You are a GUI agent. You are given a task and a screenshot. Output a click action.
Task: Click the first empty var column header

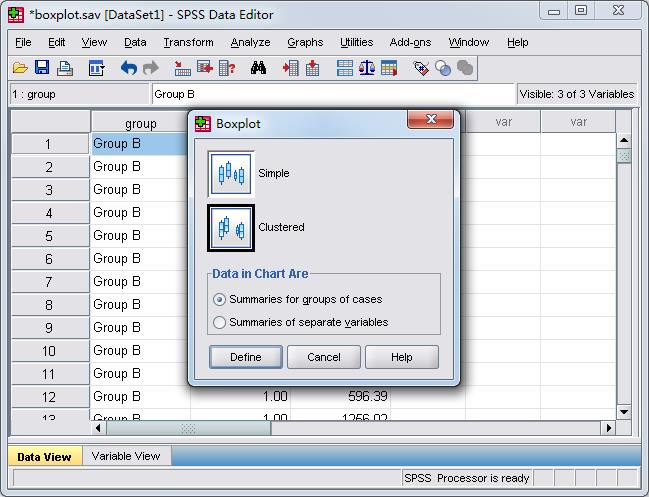pos(503,122)
